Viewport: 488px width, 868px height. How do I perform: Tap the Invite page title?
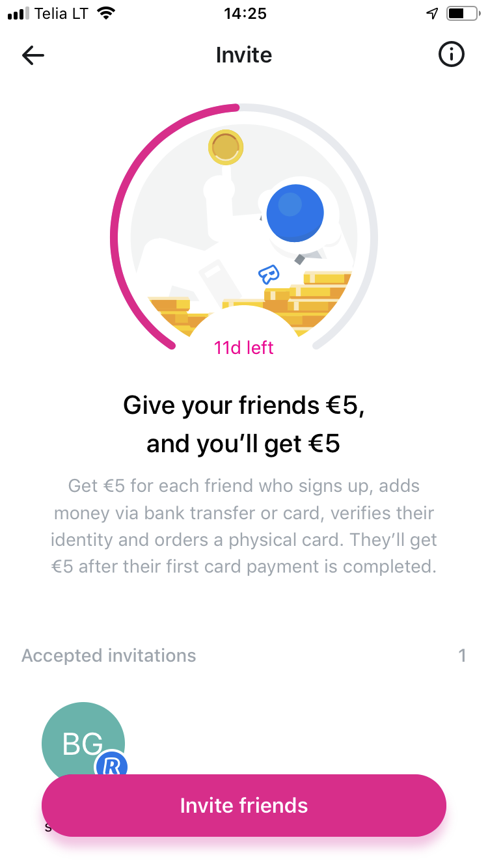pyautogui.click(x=244, y=55)
